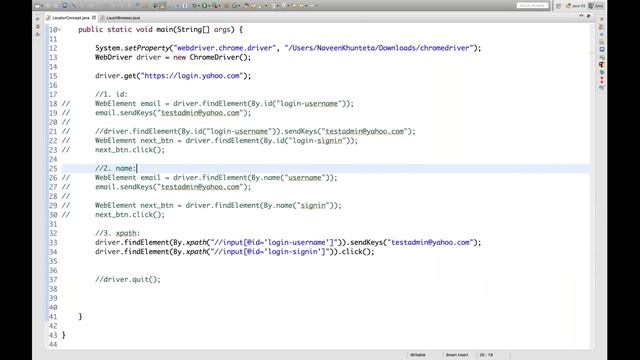Click the '//1. id:' comment line
Screen dimensions: 640x360
tap(111, 94)
